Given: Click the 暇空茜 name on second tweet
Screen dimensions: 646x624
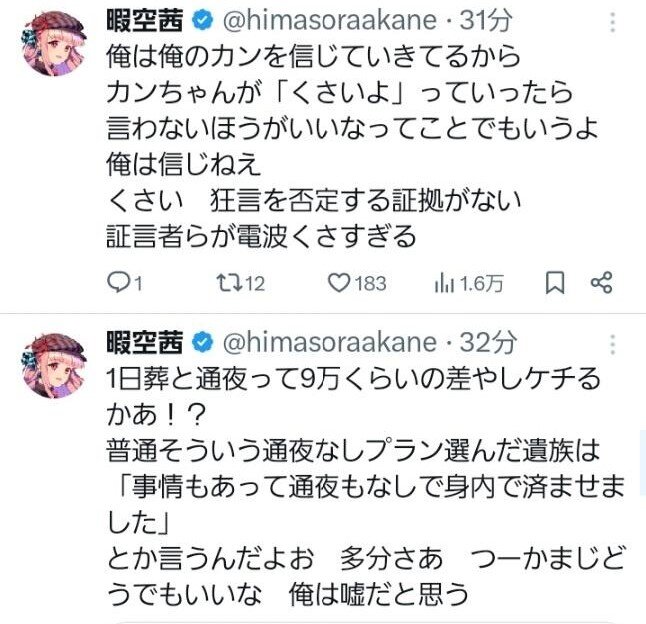Looking at the screenshot, I should pyautogui.click(x=145, y=343).
